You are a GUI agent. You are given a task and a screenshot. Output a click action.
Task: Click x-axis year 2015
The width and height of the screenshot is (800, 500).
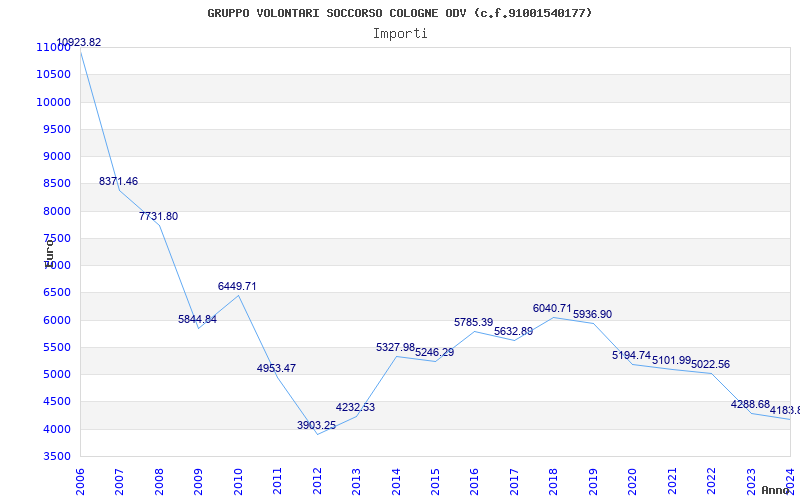coord(436,481)
